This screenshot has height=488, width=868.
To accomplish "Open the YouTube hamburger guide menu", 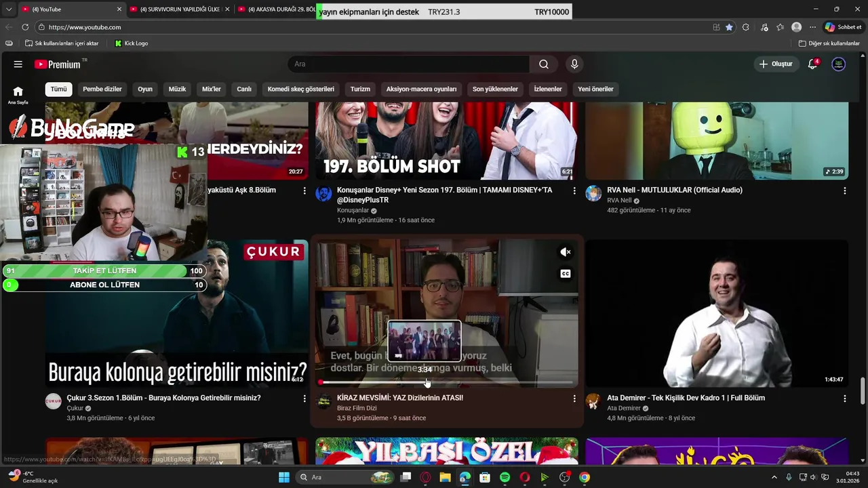I will point(18,64).
